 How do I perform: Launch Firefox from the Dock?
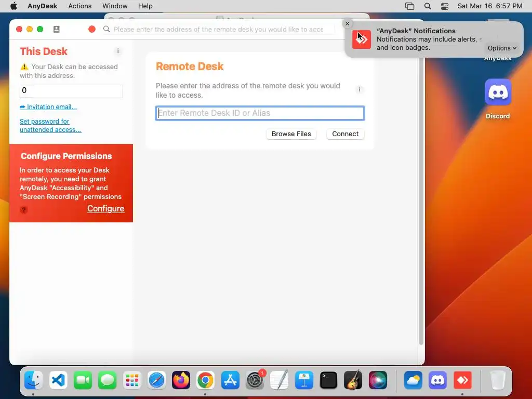[181, 380]
